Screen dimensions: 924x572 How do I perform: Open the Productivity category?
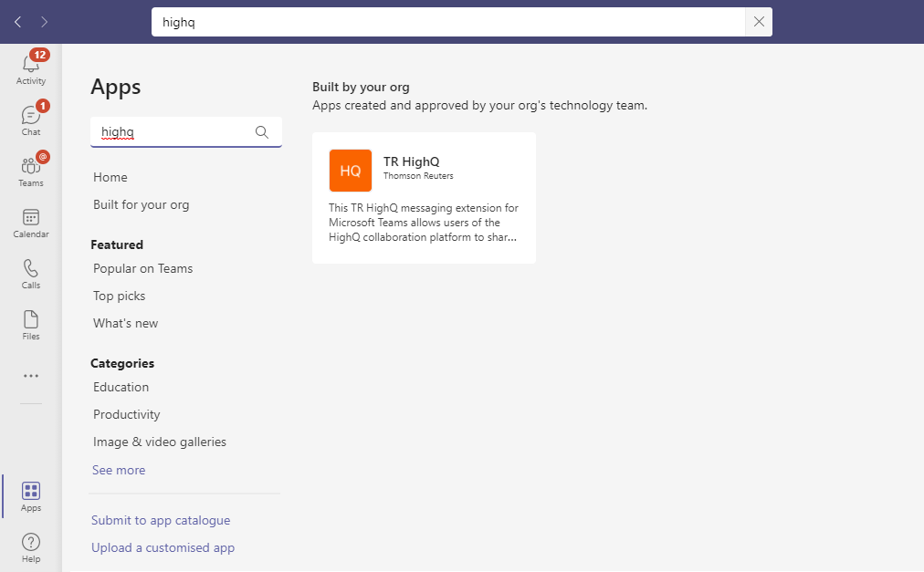[126, 414]
